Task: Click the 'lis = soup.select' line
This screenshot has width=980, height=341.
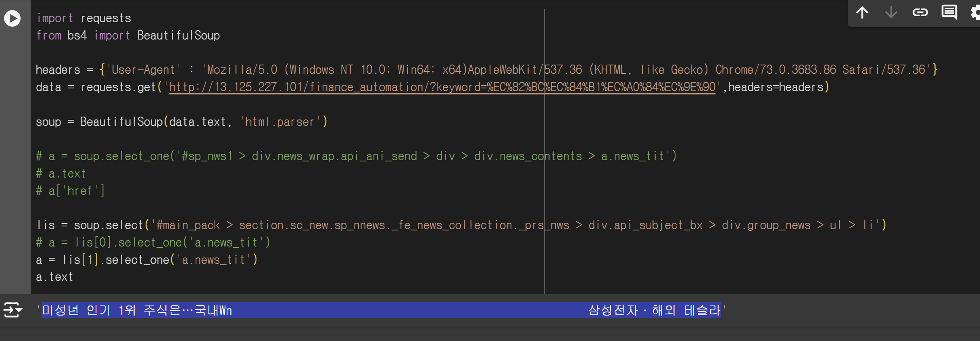Action: click(x=461, y=225)
